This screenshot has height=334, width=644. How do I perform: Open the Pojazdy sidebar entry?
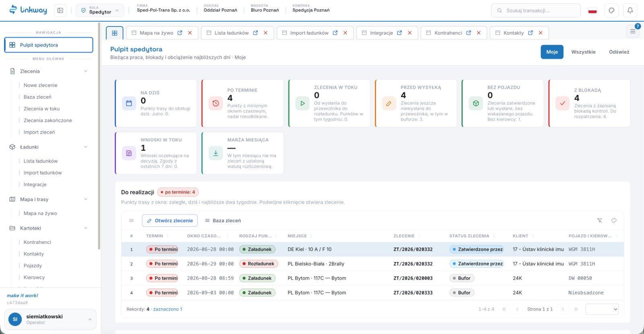click(33, 266)
